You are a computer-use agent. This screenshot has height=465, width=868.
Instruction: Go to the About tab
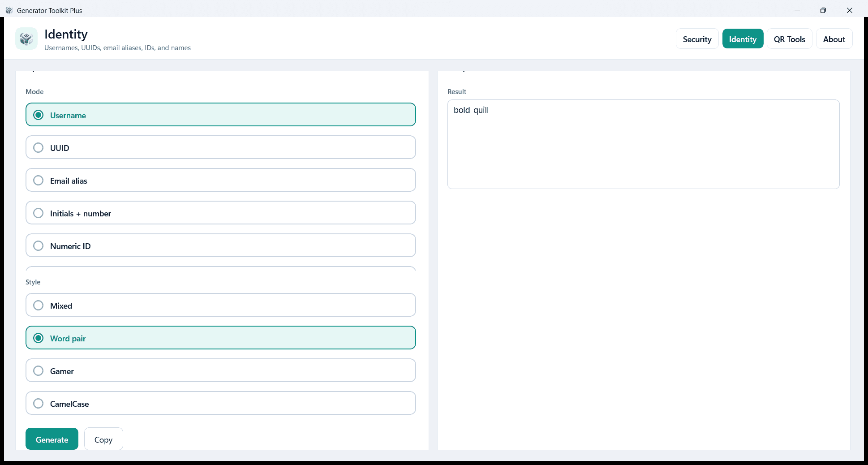pos(834,39)
